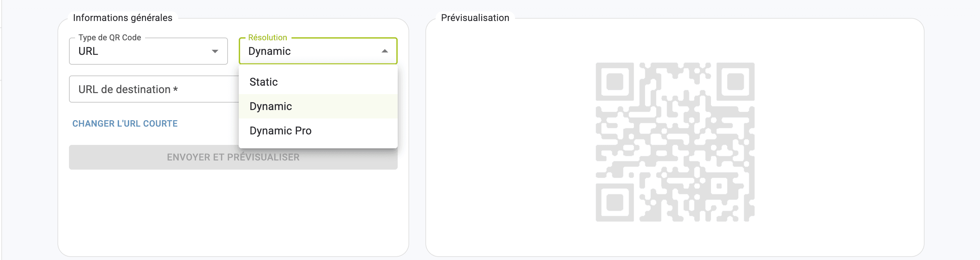Open the Type de QR Code dropdown
Screen dimensions: 980x260
[148, 51]
